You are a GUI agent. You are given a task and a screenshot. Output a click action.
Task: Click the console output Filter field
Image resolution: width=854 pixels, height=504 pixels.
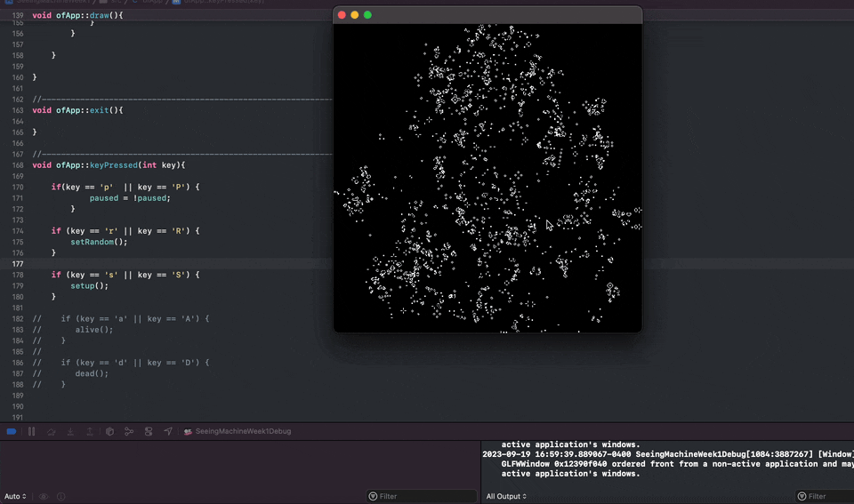coord(823,496)
